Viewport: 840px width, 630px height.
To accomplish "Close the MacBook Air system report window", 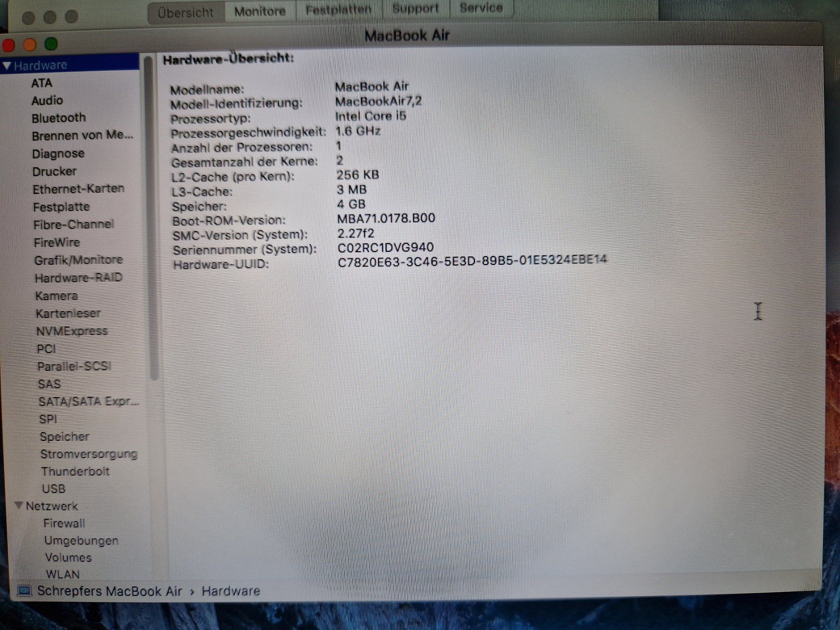I will 8,45.
